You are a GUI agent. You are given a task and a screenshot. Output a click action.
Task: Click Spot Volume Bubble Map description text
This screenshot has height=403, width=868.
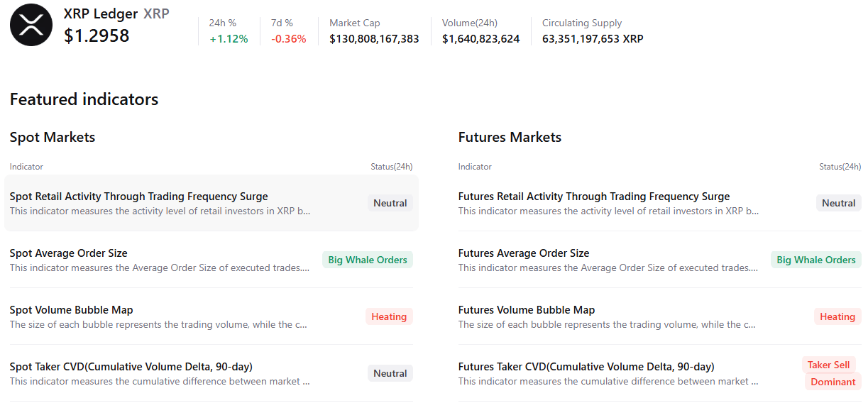click(158, 325)
